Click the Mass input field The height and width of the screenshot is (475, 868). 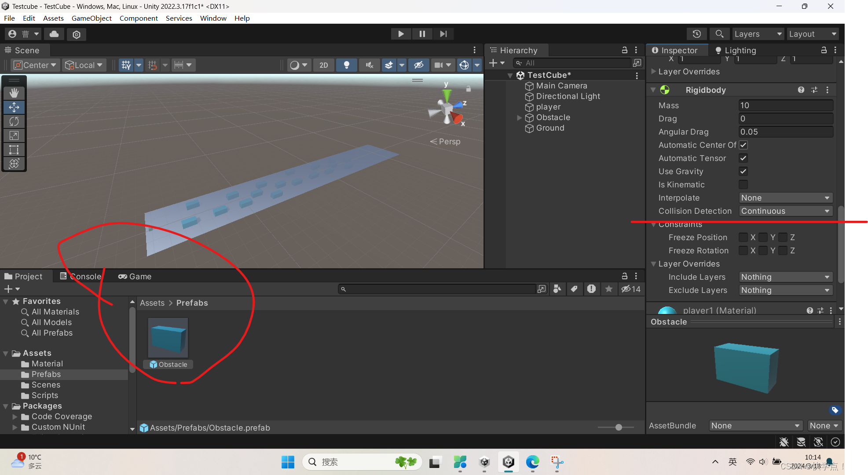point(785,106)
